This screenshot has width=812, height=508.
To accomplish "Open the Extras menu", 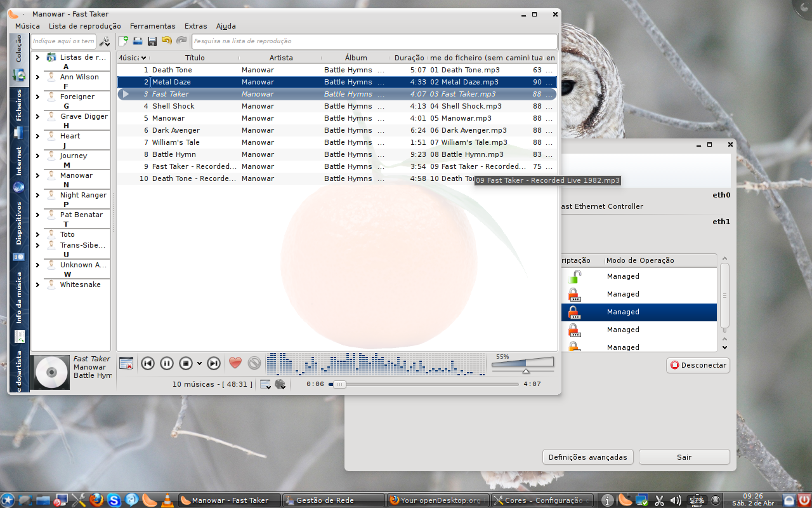I will (195, 26).
